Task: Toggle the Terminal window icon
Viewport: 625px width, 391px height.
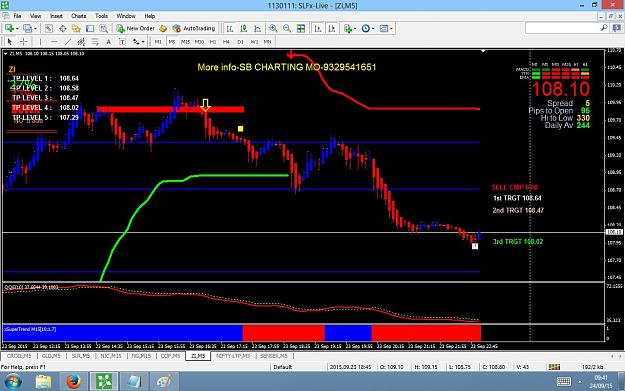Action: [90, 28]
